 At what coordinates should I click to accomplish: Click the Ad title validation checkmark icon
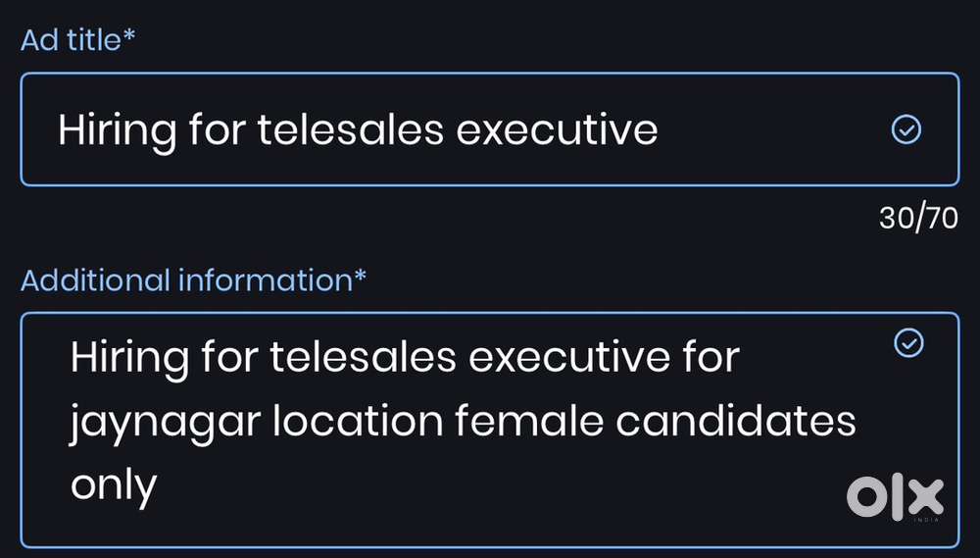pyautogui.click(x=906, y=129)
